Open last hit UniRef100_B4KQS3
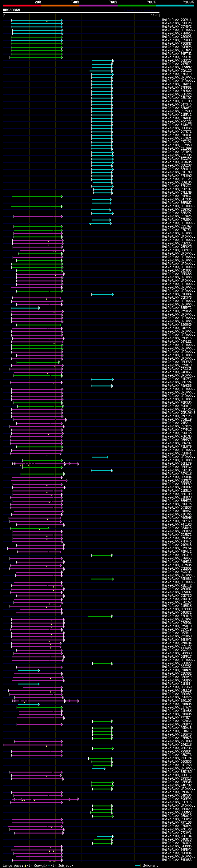This screenshot has height=868, width=197. click(x=176, y=860)
